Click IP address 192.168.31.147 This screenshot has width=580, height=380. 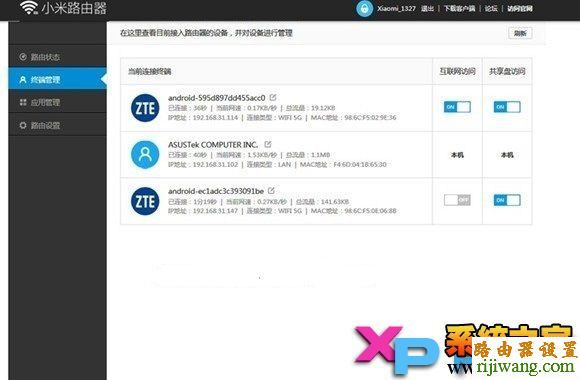click(215, 211)
